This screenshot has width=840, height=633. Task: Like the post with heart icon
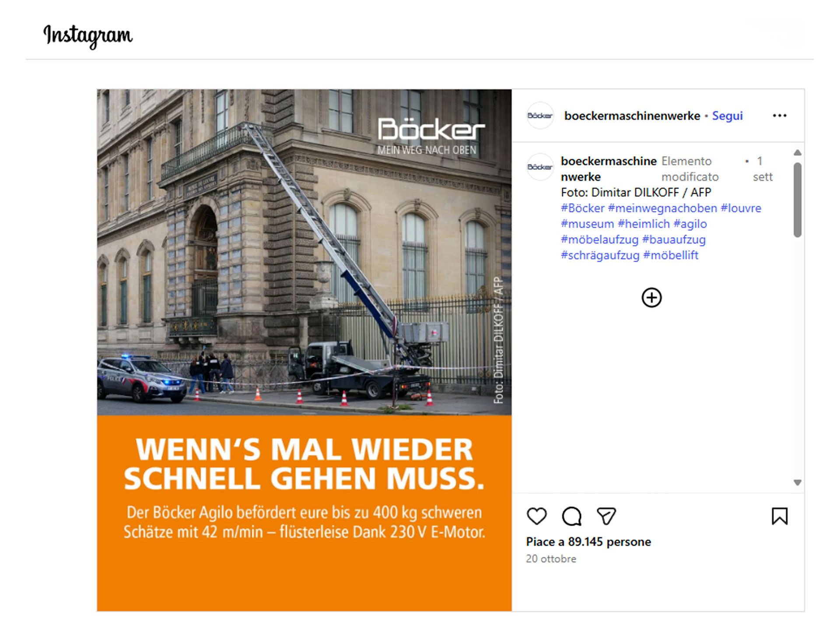[x=536, y=516]
